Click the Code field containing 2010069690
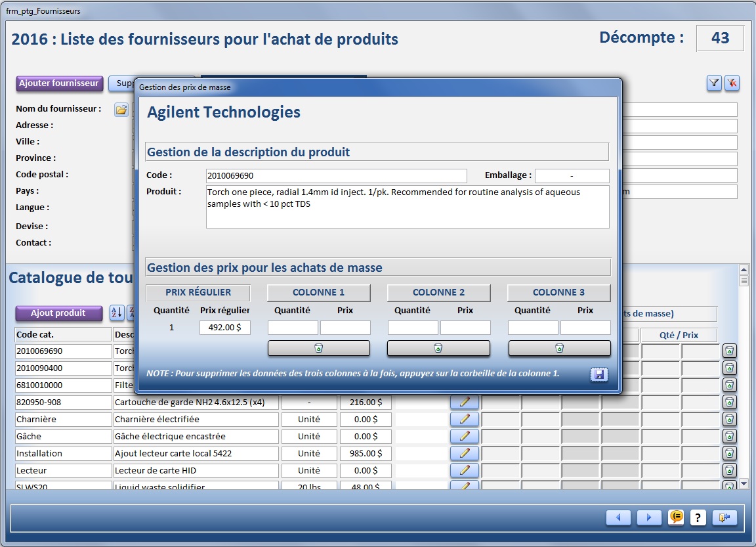 click(337, 175)
